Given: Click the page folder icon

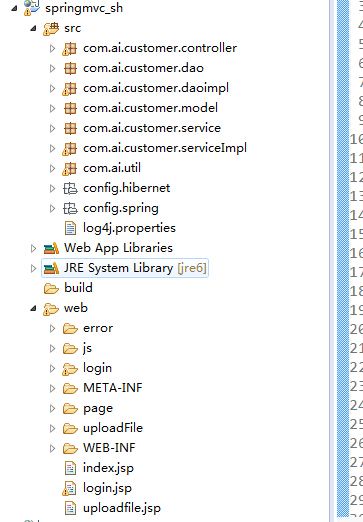Looking at the screenshot, I should pos(70,408).
